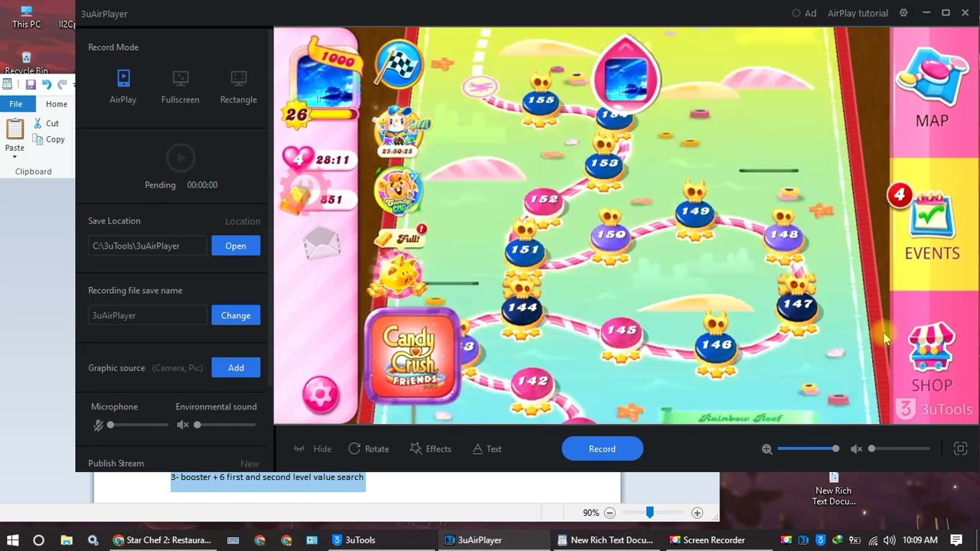This screenshot has width=980, height=551.
Task: Click Open next to Save Location
Action: pos(236,246)
